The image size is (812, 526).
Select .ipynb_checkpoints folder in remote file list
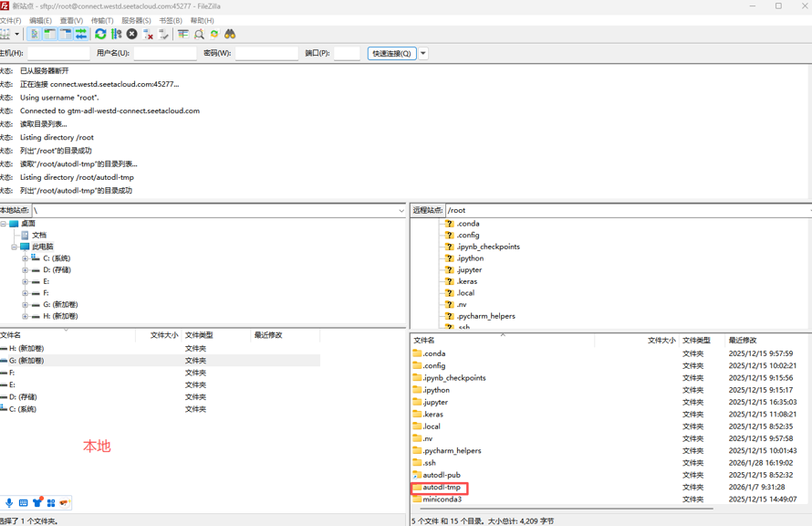[454, 378]
